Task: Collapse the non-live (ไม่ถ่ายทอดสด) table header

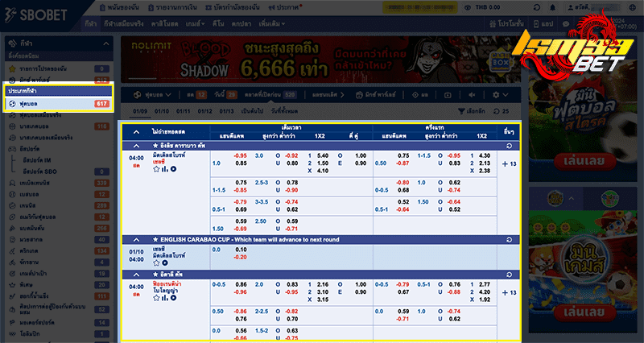Action: tap(136, 132)
